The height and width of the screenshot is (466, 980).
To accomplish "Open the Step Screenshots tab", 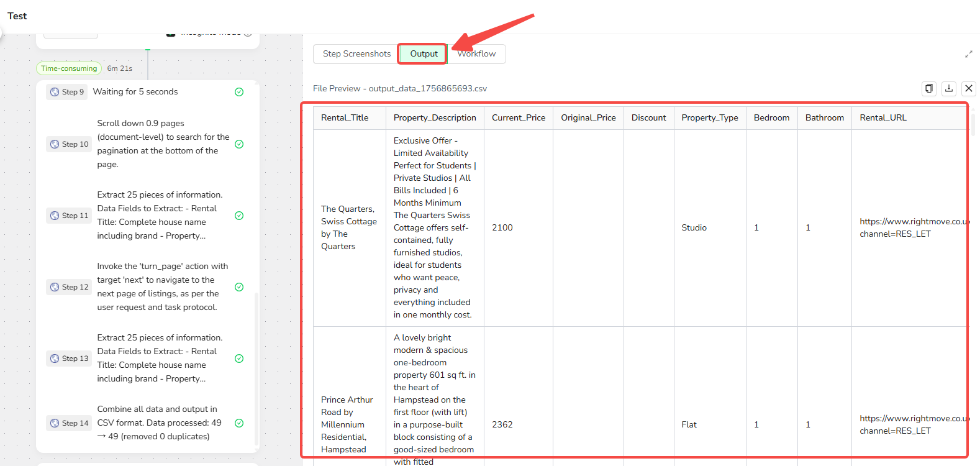I will (x=356, y=53).
